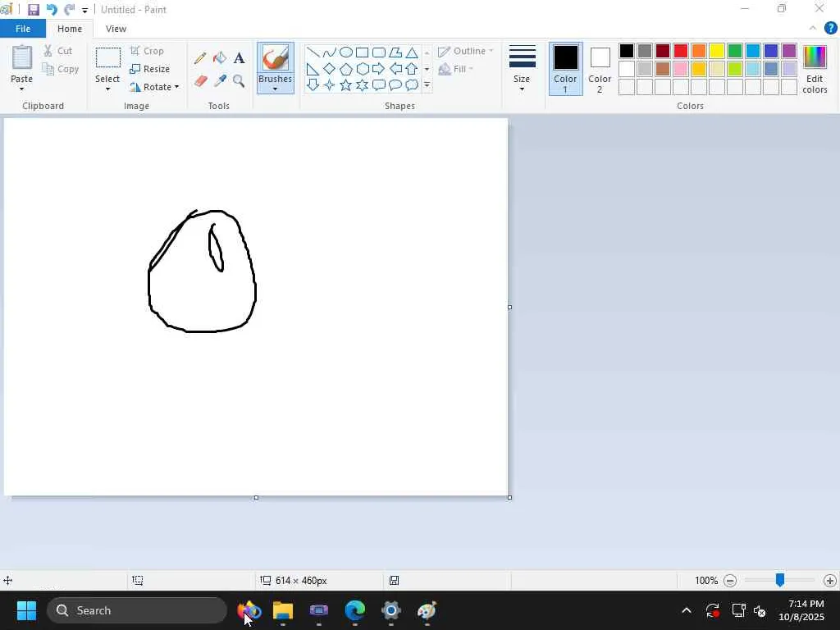Open the File menu
This screenshot has width=840, height=630.
[x=23, y=29]
